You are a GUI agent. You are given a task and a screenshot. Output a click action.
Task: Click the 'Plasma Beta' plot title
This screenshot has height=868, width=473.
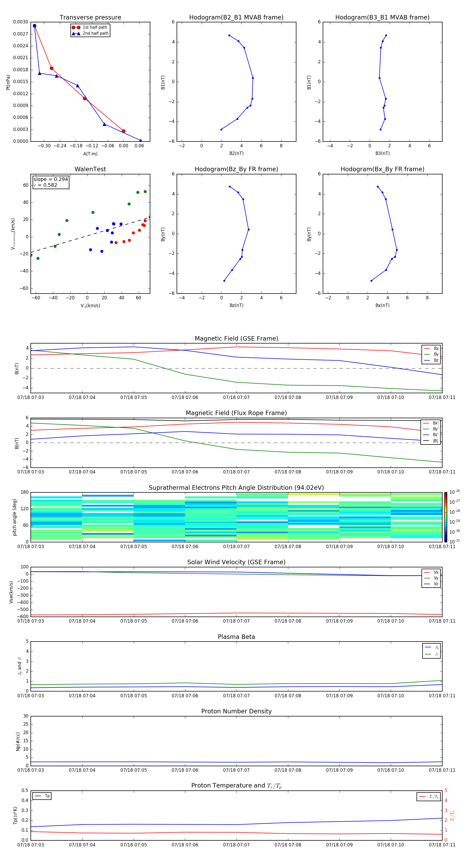pyautogui.click(x=236, y=637)
